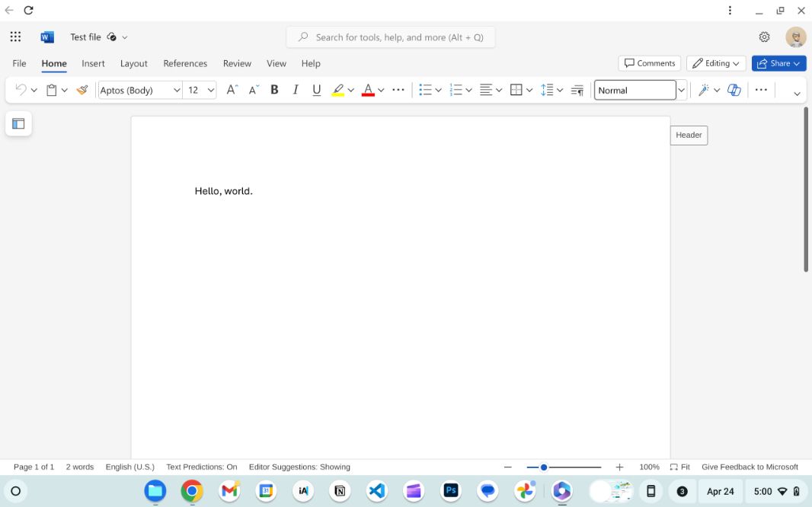This screenshot has height=507, width=812.
Task: Click the Shrink Font icon
Action: pos(254,90)
